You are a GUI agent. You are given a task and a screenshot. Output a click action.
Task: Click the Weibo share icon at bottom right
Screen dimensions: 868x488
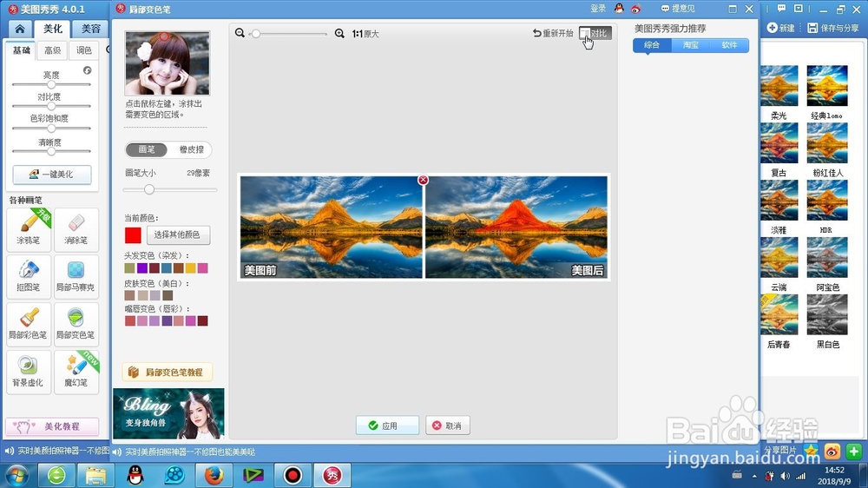(832, 452)
